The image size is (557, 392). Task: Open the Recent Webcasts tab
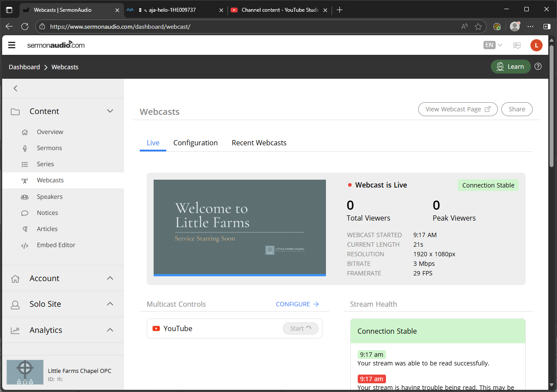click(x=259, y=143)
